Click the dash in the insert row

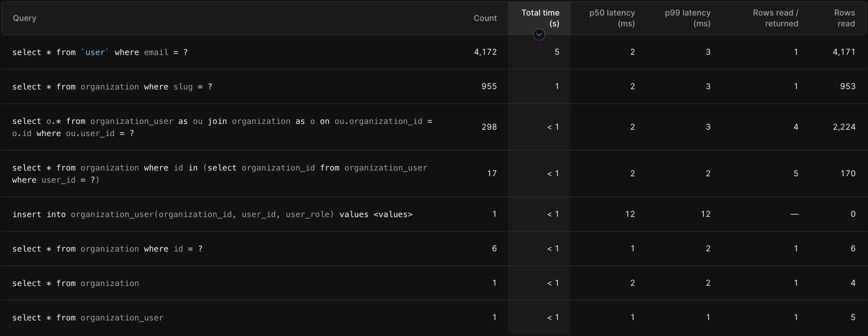(794, 214)
